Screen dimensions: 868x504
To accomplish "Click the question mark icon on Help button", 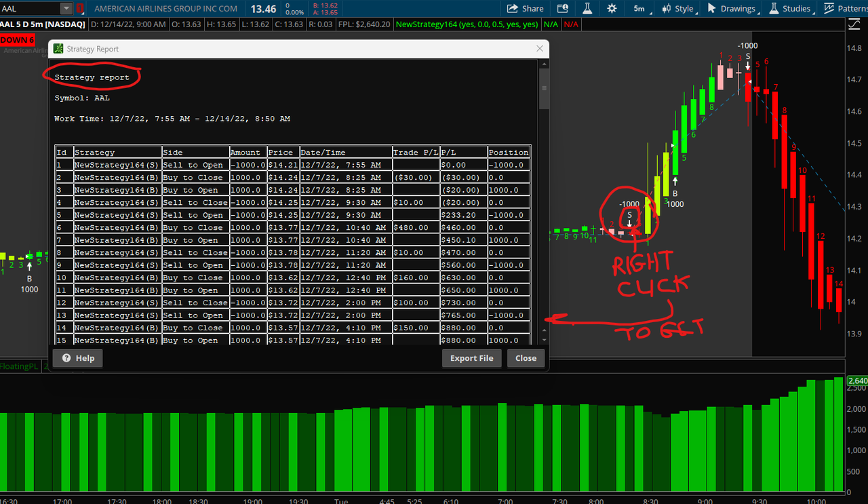I will click(65, 358).
